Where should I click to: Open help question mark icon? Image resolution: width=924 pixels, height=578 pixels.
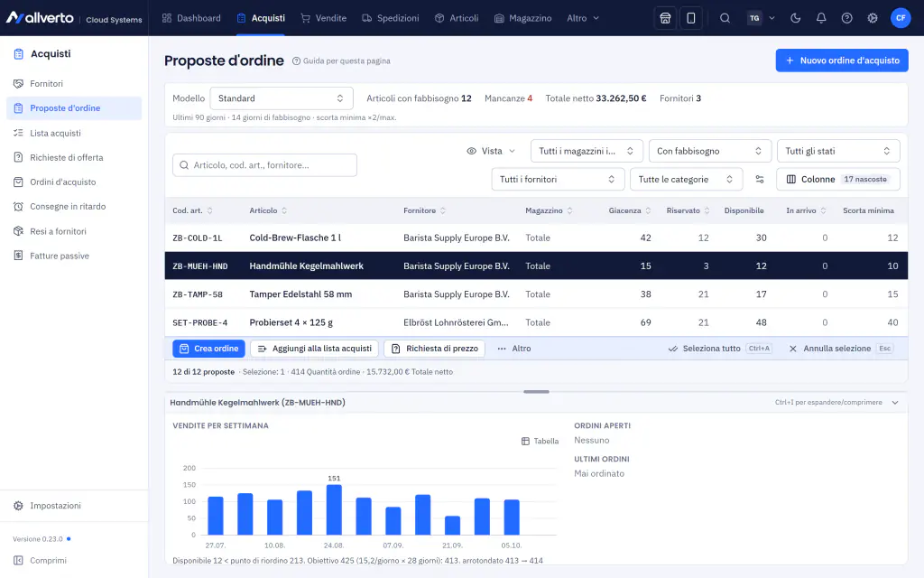click(x=846, y=18)
